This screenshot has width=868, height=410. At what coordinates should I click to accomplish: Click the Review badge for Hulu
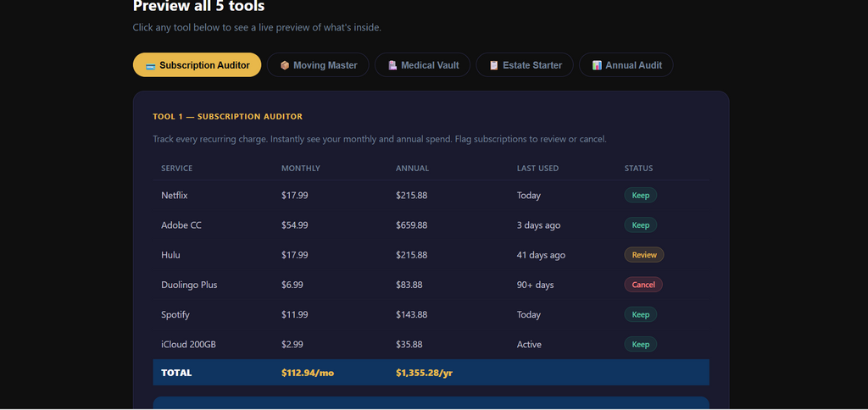point(644,255)
